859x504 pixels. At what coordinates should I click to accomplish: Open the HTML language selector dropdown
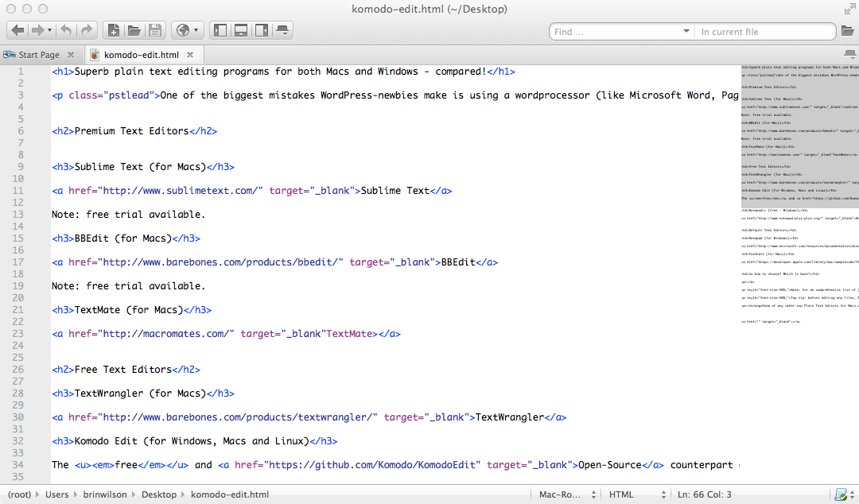click(636, 494)
